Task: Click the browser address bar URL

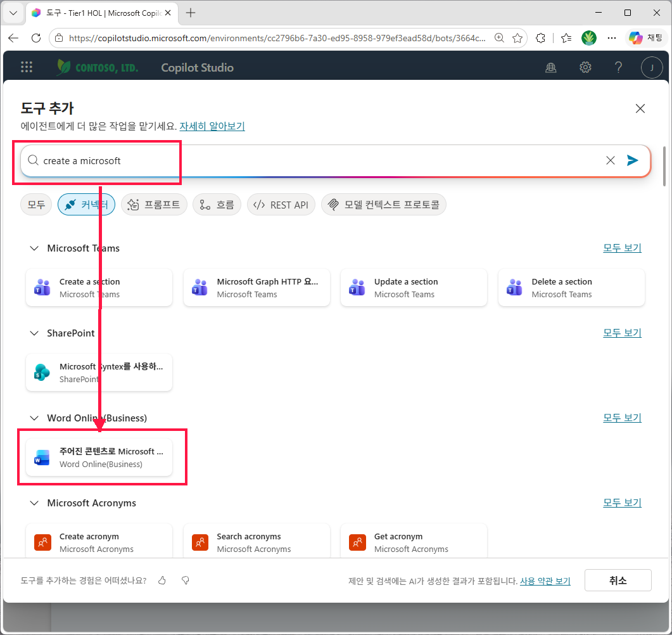Action: coord(277,38)
